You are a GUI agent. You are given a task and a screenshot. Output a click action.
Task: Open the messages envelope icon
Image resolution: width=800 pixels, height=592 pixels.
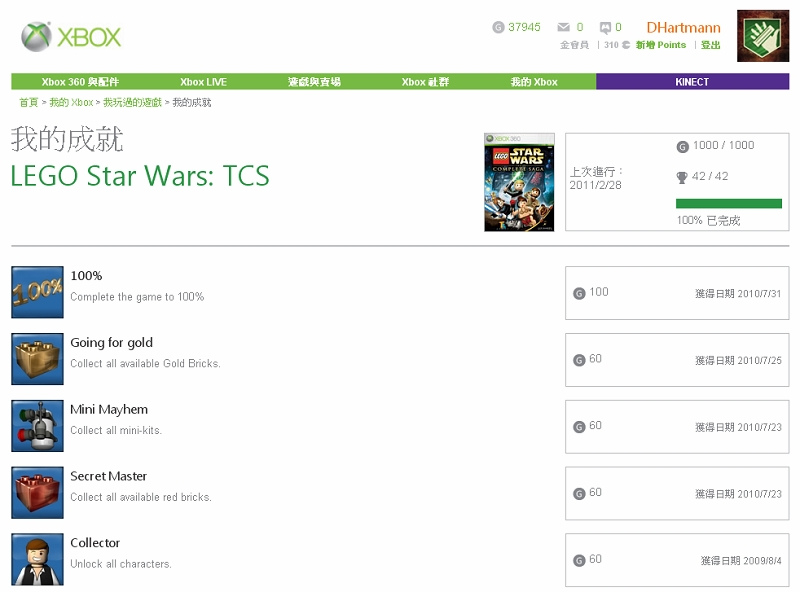564,27
